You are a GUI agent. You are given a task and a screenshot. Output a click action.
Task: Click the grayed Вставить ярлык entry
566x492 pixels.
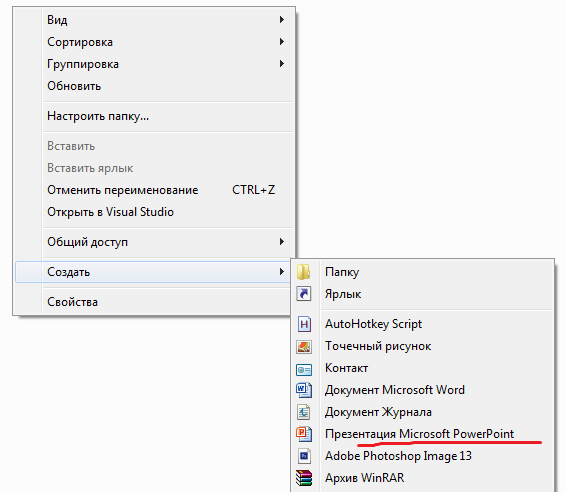click(x=154, y=168)
